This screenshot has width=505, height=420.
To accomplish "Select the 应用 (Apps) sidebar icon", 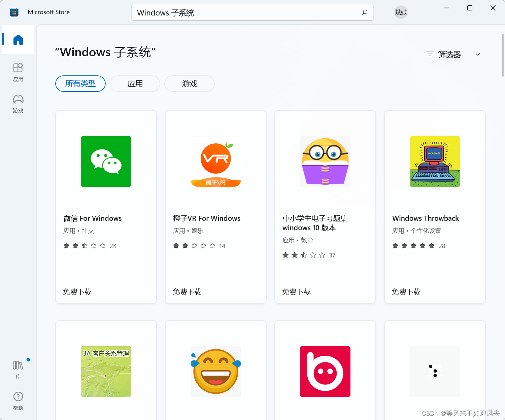I will tap(18, 71).
